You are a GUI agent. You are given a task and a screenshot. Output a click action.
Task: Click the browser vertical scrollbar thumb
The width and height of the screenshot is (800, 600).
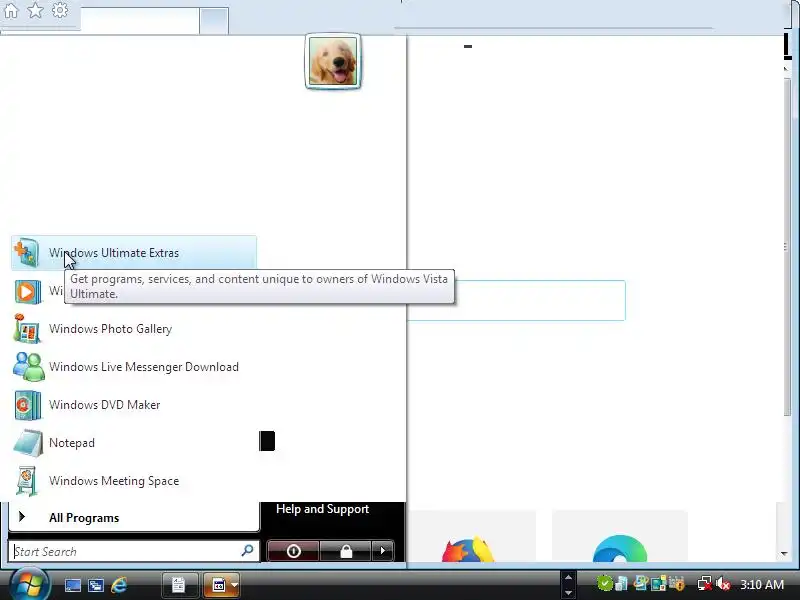click(x=786, y=247)
